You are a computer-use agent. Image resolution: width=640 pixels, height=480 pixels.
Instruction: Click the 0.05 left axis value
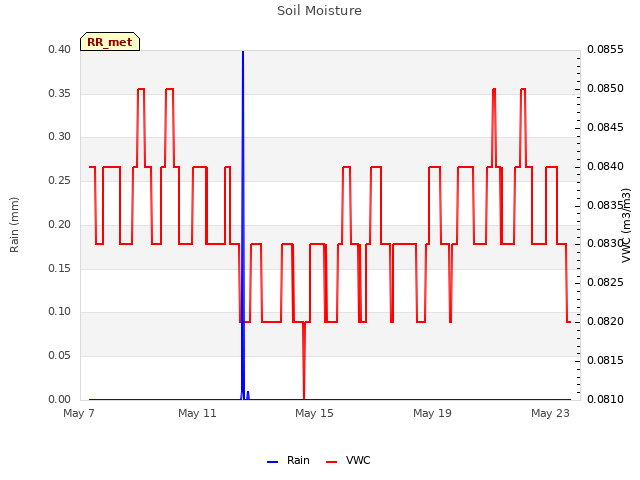[60, 356]
